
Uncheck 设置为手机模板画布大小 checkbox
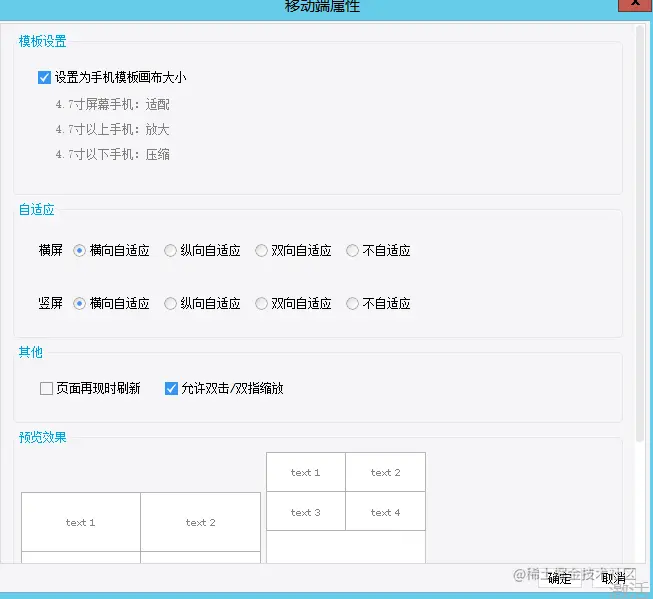(x=44, y=77)
